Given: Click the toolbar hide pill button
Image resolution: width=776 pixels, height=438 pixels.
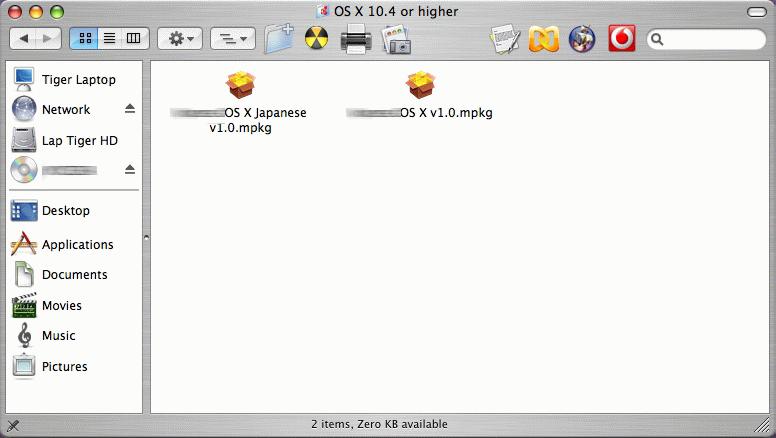Looking at the screenshot, I should (757, 12).
